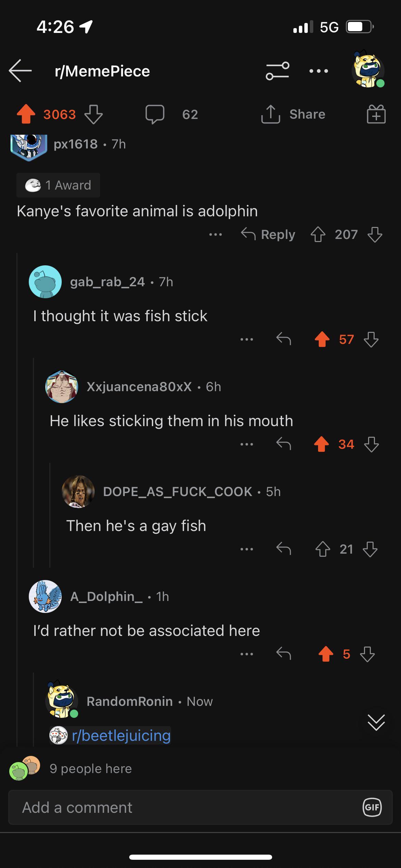This screenshot has height=868, width=401.
Task: Open the comment sort options icon
Action: (277, 71)
